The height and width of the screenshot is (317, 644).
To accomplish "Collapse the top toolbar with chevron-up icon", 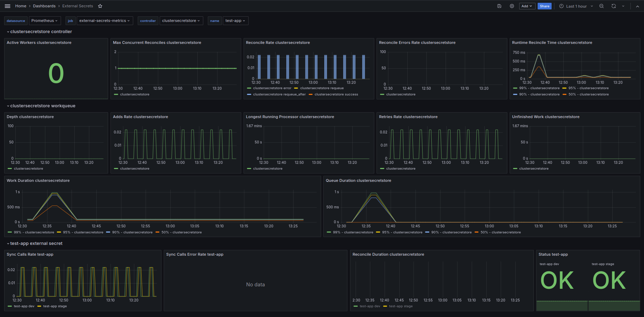I will click(637, 6).
